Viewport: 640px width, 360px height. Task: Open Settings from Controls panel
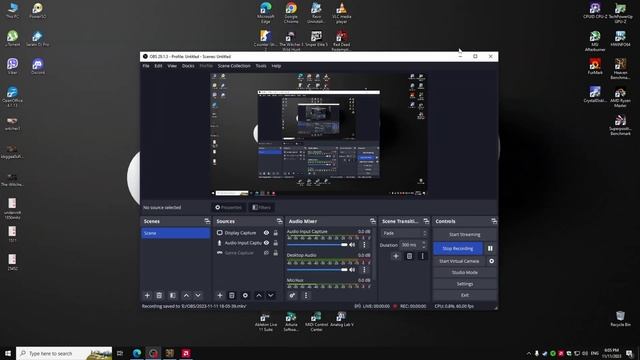(x=464, y=284)
